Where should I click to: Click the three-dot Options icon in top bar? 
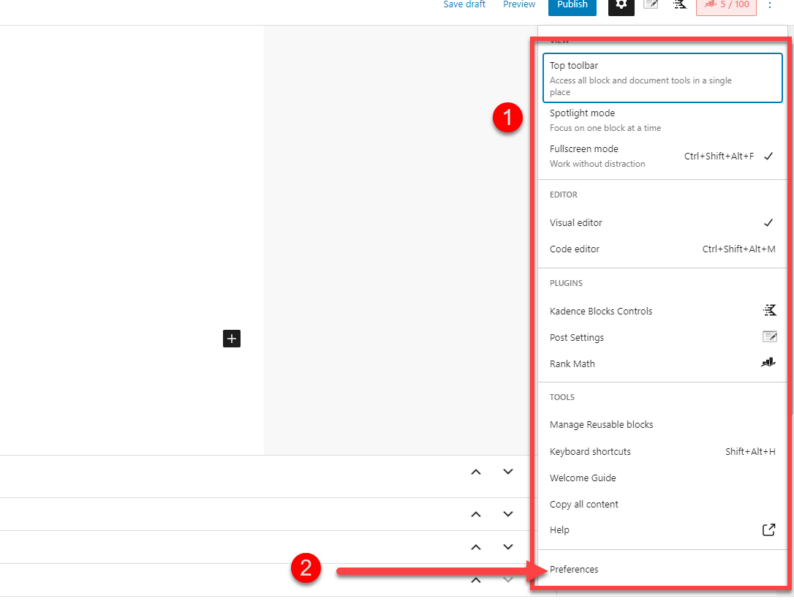coord(770,5)
